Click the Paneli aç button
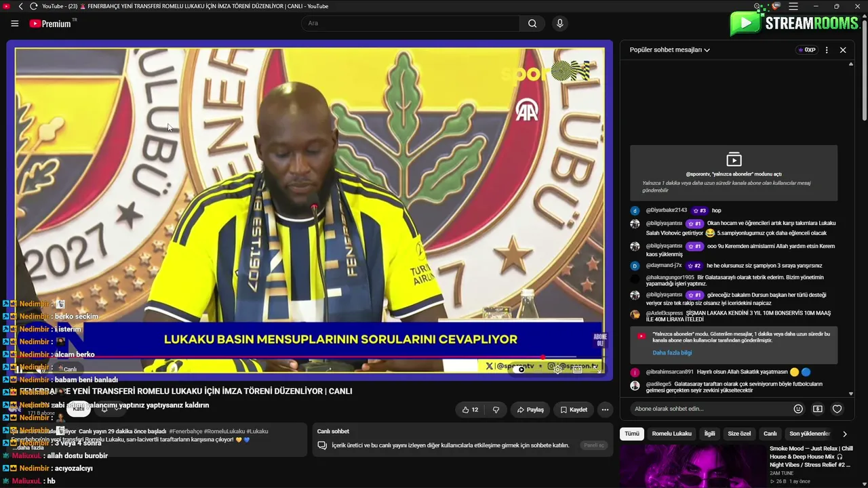 point(594,445)
